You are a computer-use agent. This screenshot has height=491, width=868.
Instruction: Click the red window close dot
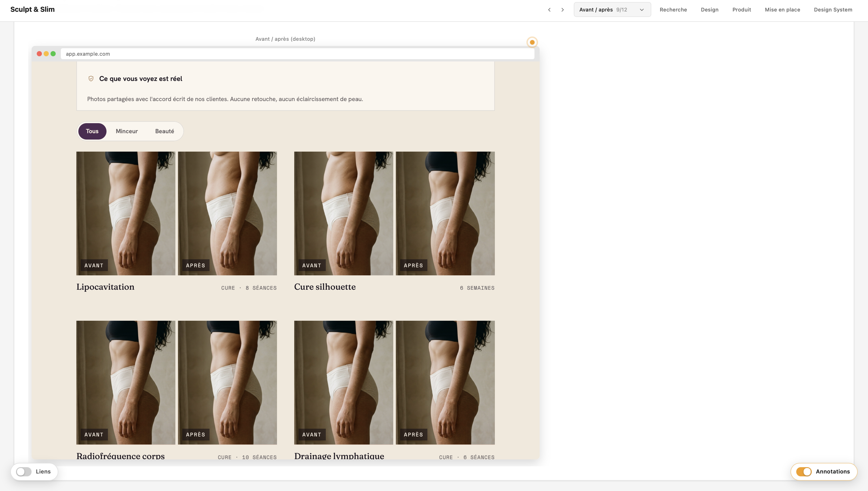pos(39,54)
